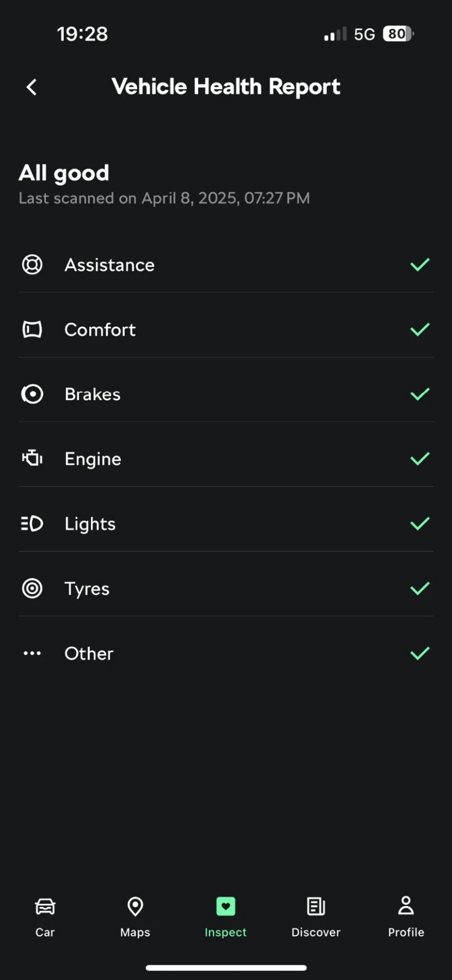This screenshot has width=452, height=980.
Task: Tap the Last scanned timestamp text
Action: click(x=164, y=198)
